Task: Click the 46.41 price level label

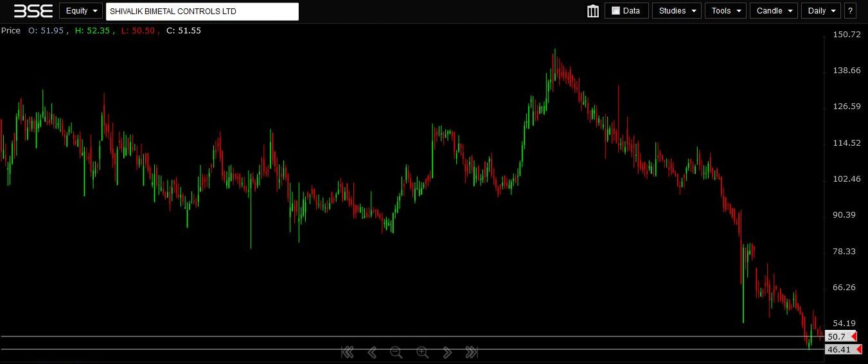Action: tap(838, 350)
